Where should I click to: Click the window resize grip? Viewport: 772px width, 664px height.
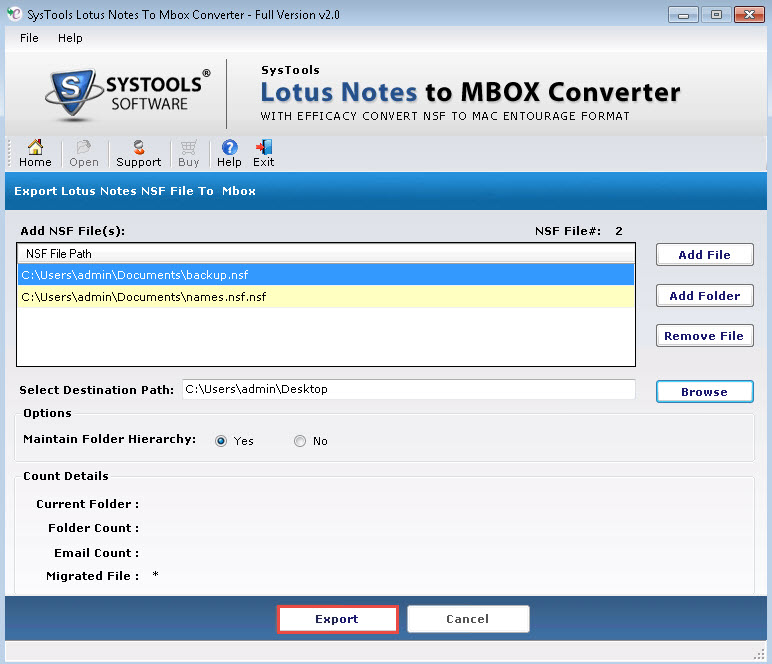[759, 654]
